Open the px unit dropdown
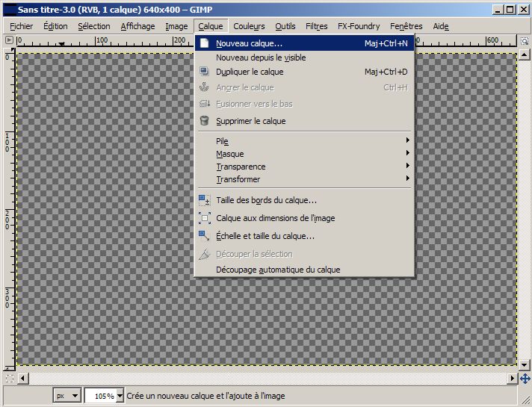 point(66,396)
